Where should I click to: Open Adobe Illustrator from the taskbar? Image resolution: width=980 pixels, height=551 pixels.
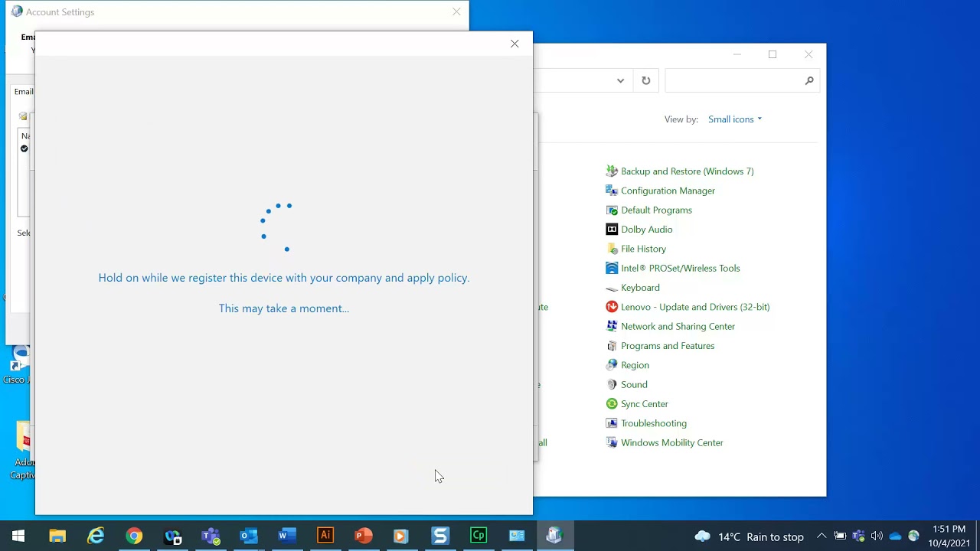point(325,536)
